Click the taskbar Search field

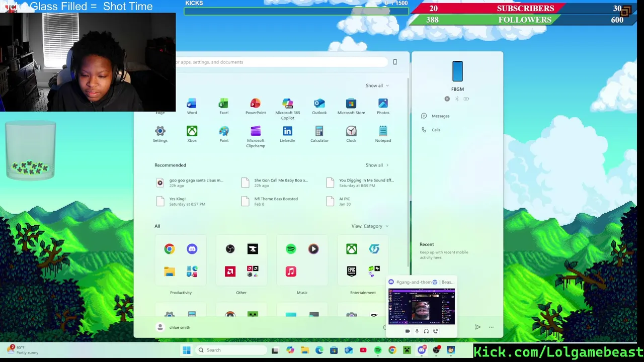tap(230, 350)
